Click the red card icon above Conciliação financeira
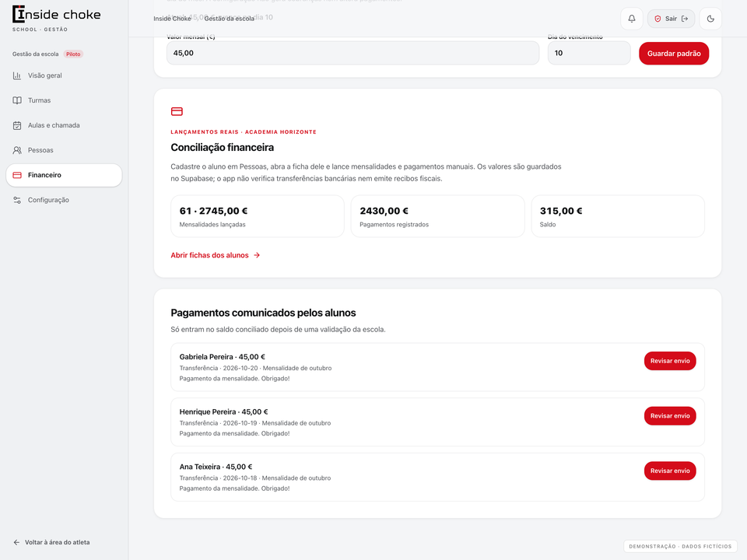747x560 pixels. pos(177,111)
